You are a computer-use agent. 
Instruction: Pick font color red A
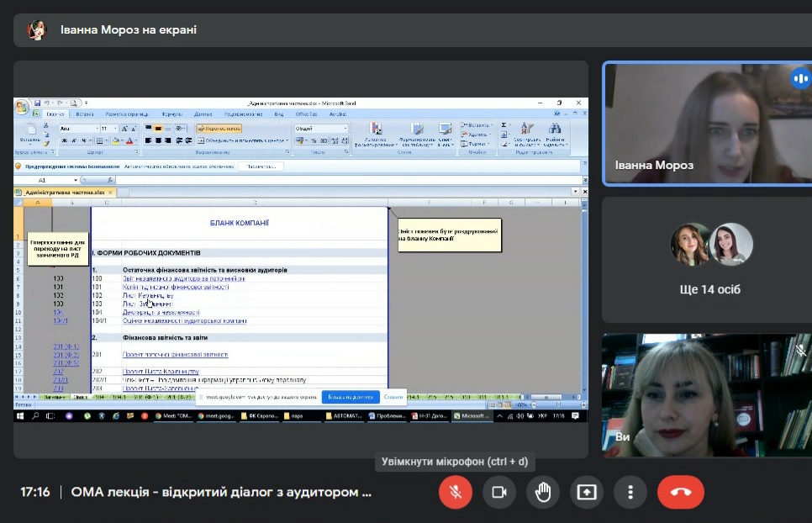point(130,140)
